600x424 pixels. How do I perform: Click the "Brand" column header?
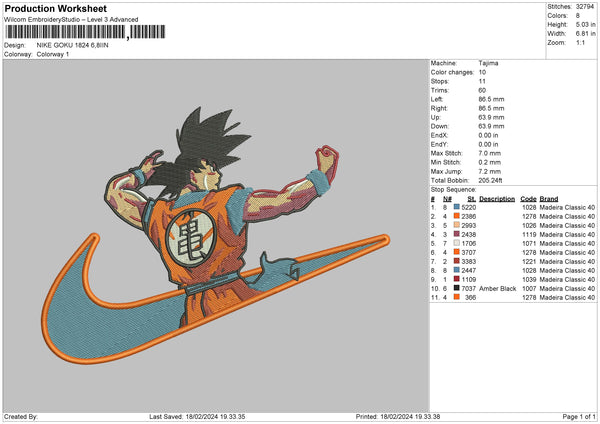549,199
